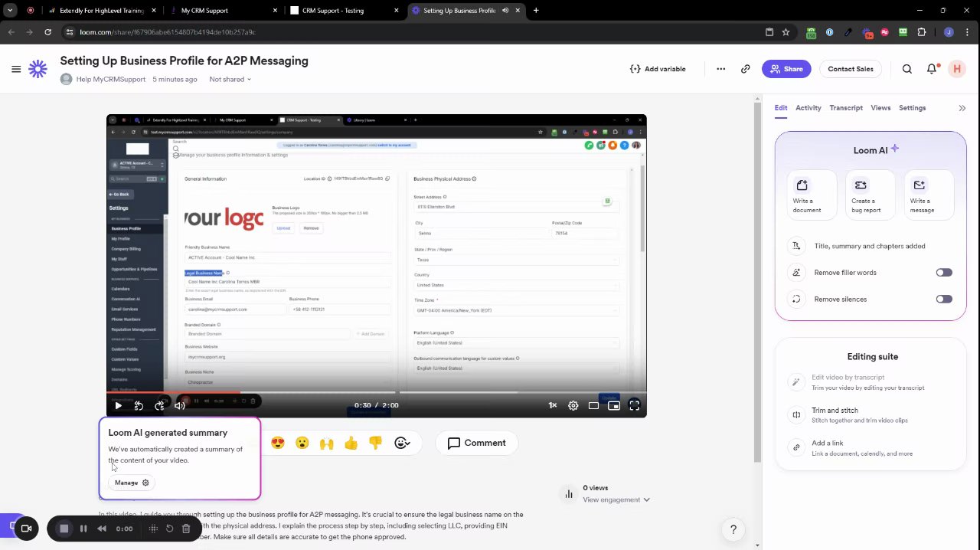The image size is (980, 550).
Task: Switch to the Edit tab
Action: (x=780, y=108)
